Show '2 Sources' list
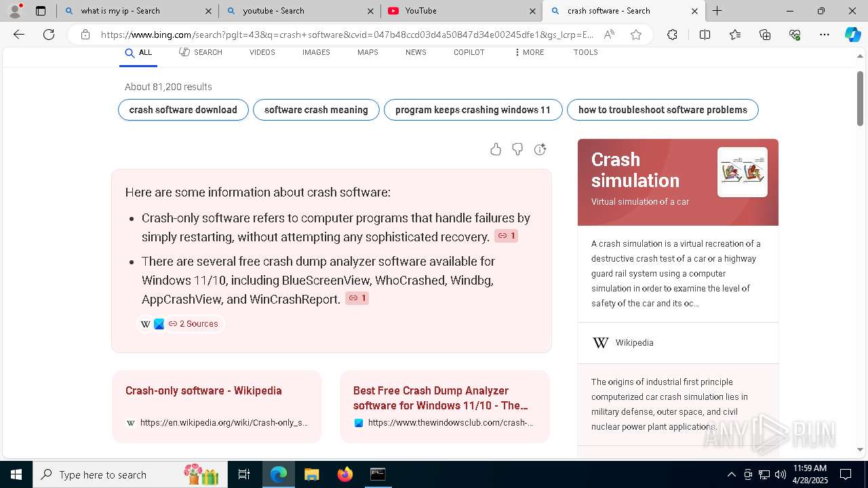The width and height of the screenshot is (868, 488). pyautogui.click(x=180, y=324)
